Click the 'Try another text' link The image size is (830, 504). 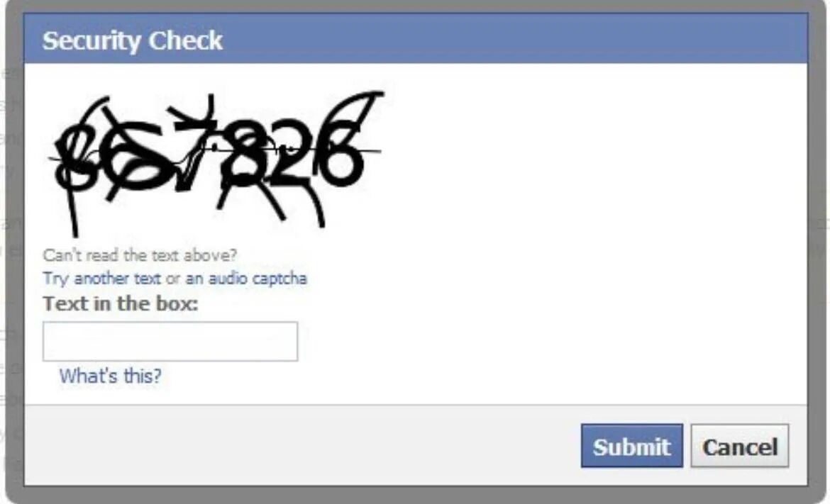[x=101, y=278]
